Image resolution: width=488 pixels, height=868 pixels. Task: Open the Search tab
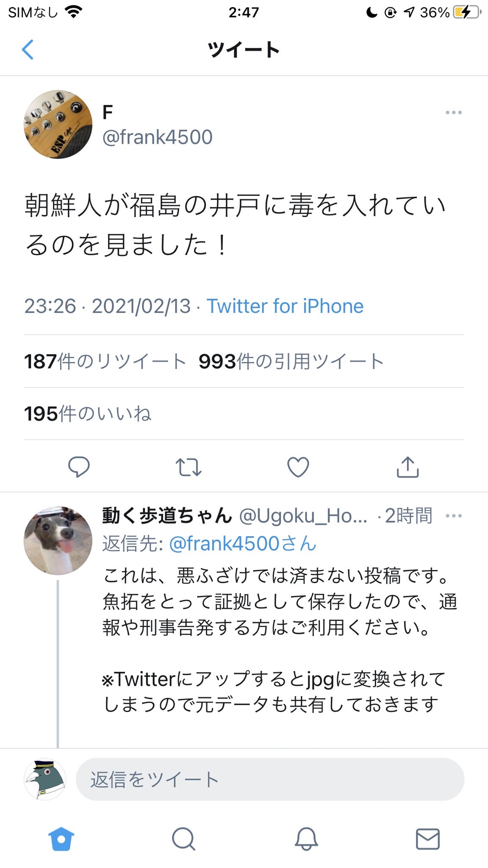click(183, 839)
